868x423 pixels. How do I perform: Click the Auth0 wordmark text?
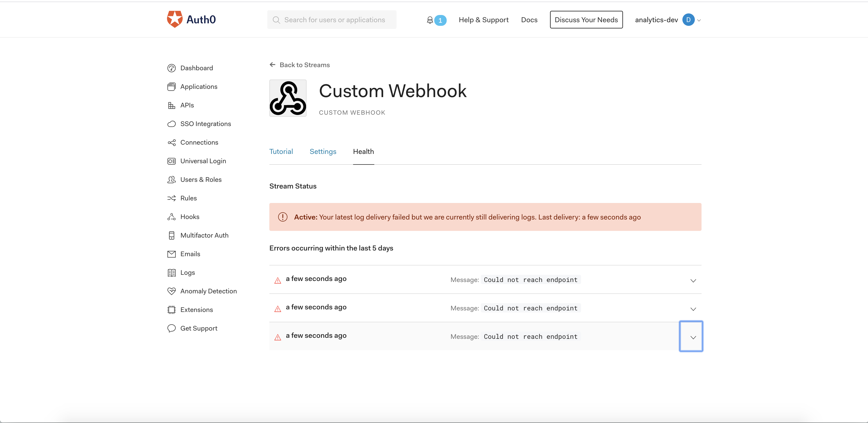click(x=201, y=20)
